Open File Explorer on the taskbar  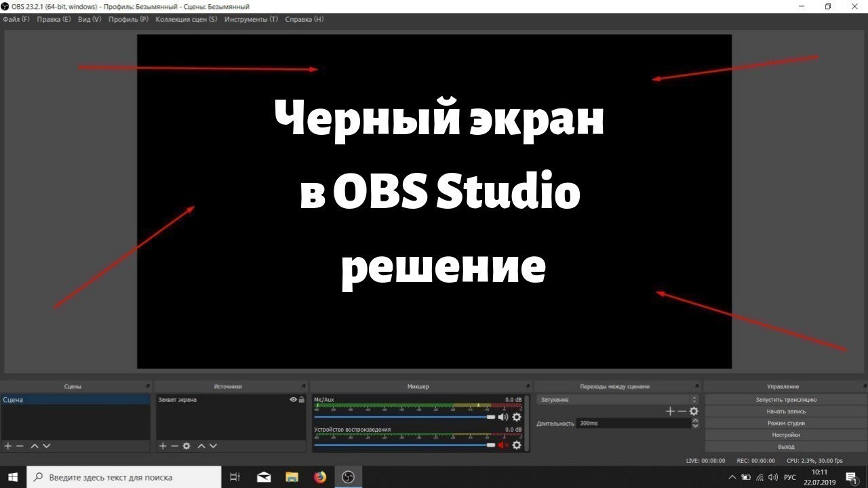point(292,477)
